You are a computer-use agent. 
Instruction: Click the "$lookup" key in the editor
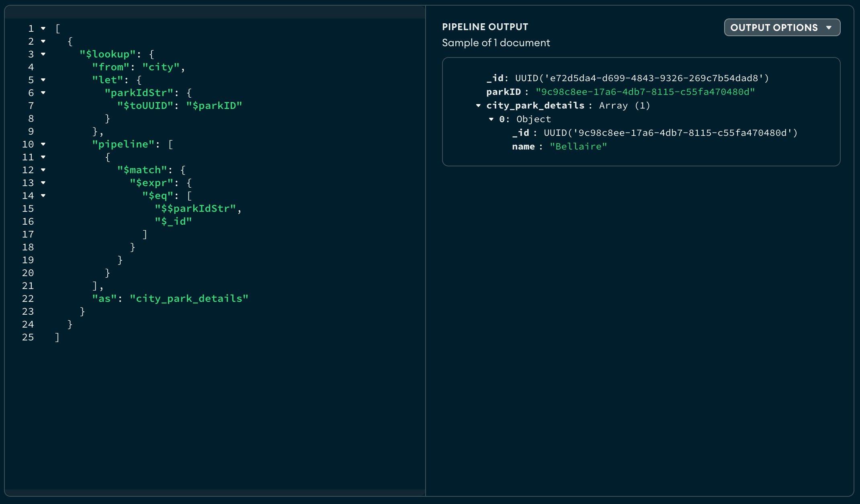[108, 54]
